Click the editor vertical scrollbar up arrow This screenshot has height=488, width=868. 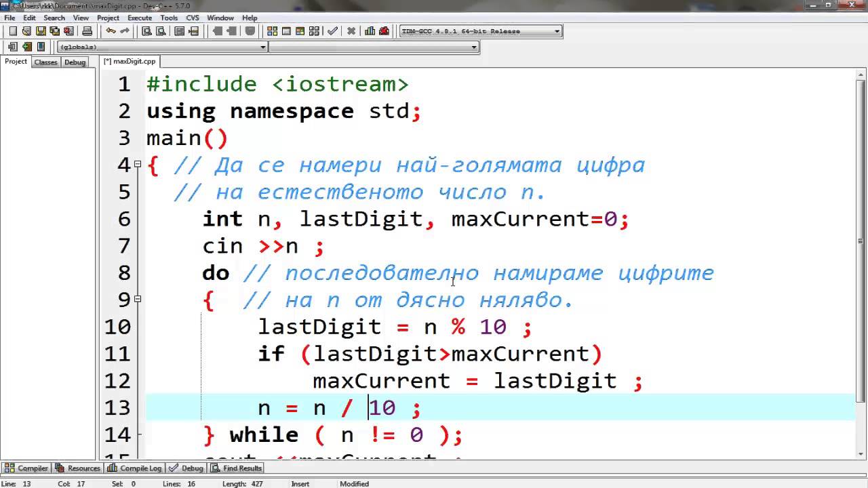pyautogui.click(x=861, y=73)
